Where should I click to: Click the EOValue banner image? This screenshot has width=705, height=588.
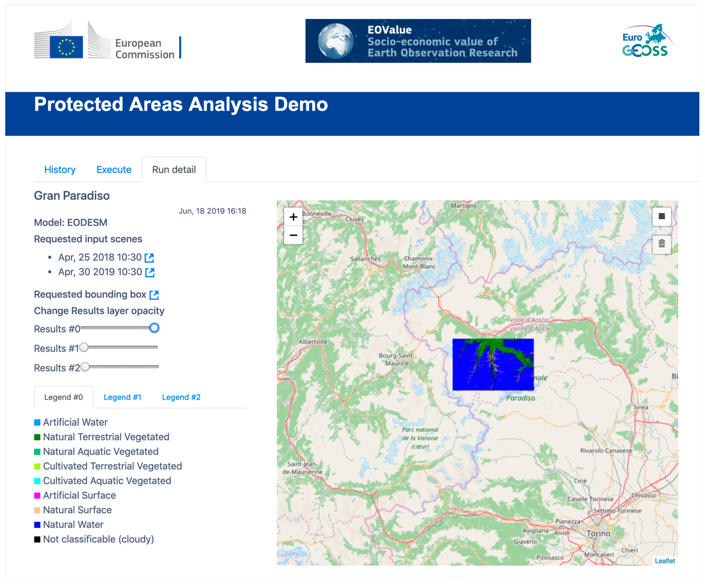418,41
